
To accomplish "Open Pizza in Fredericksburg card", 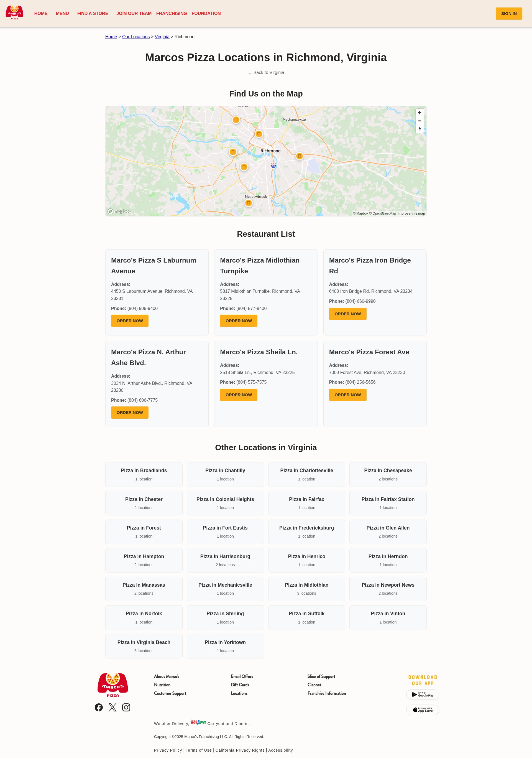I will 307,532.
